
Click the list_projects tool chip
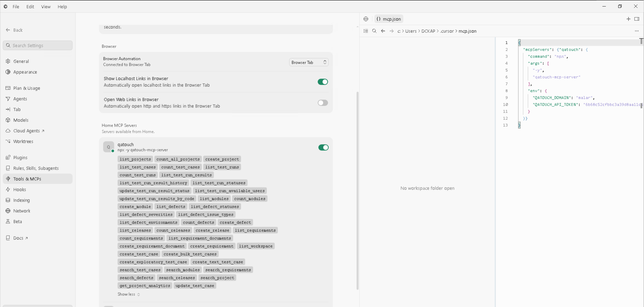[x=135, y=159]
